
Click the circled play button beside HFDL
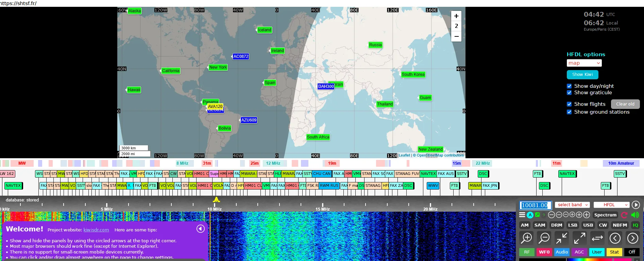pos(636,205)
